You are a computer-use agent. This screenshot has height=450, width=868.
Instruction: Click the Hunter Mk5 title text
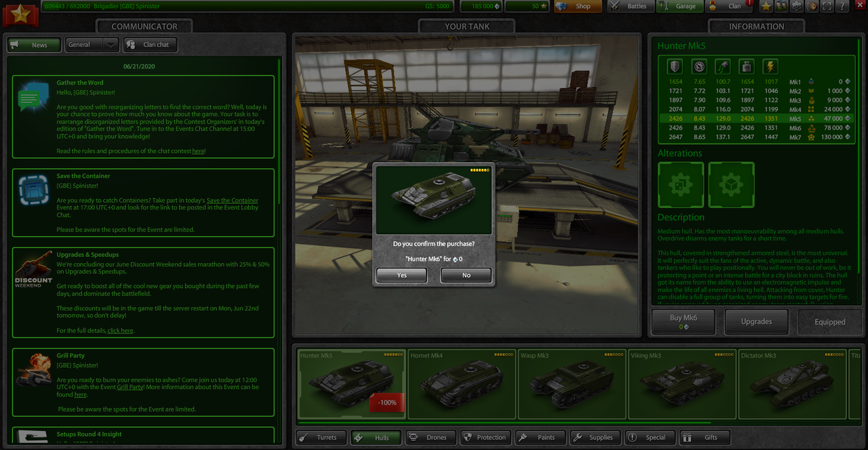tap(682, 46)
